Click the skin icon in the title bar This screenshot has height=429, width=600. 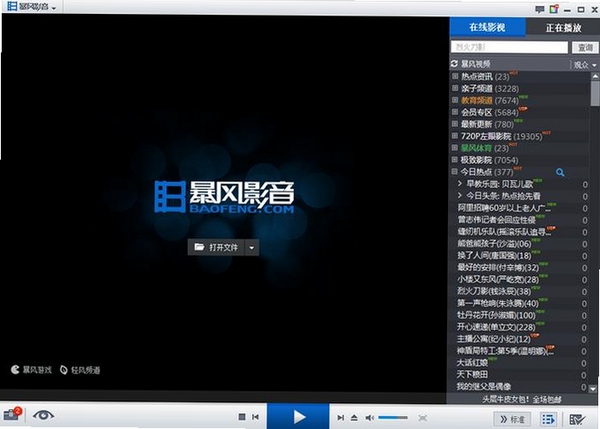(554, 9)
